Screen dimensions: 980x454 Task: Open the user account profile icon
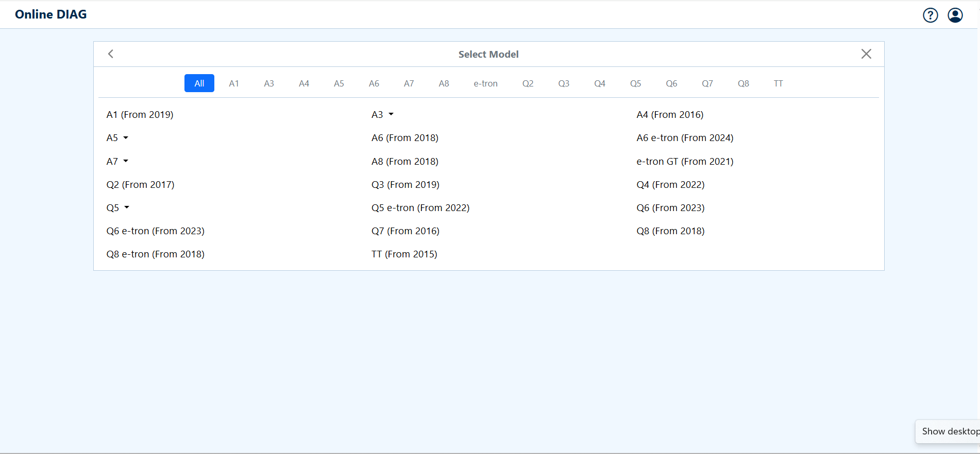[955, 15]
